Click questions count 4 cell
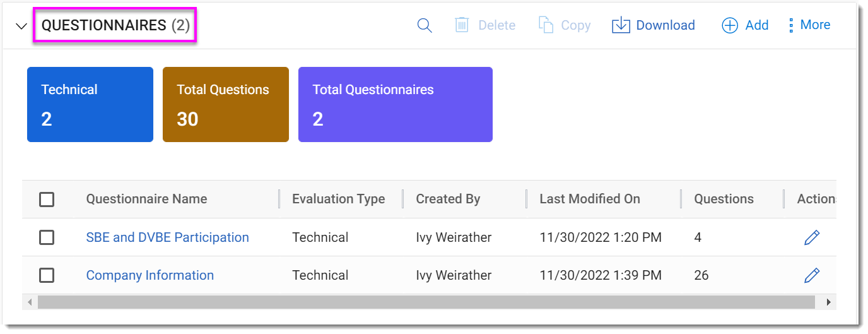Image resolution: width=868 pixels, height=334 pixels. [x=698, y=237]
